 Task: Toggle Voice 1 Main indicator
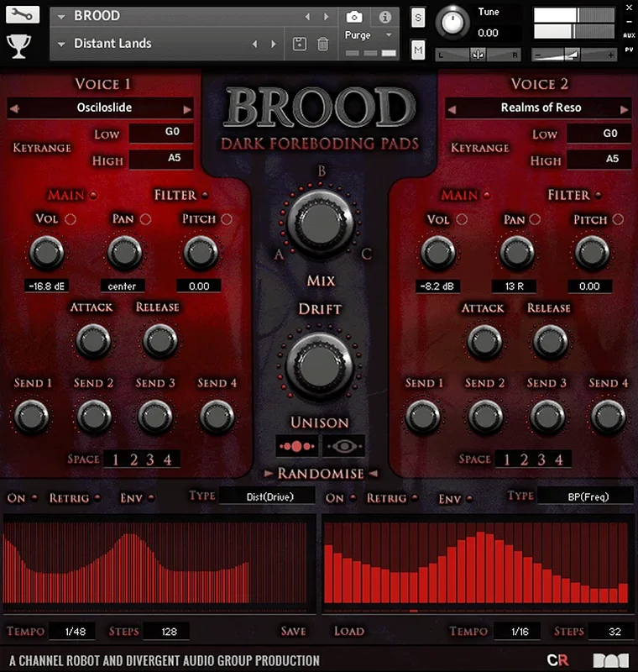(x=93, y=196)
